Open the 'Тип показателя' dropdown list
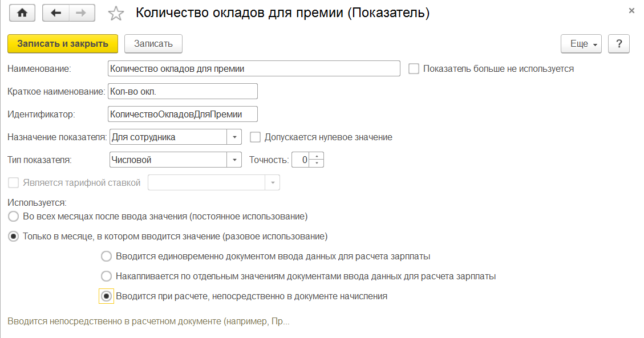The image size is (644, 338). 234,160
